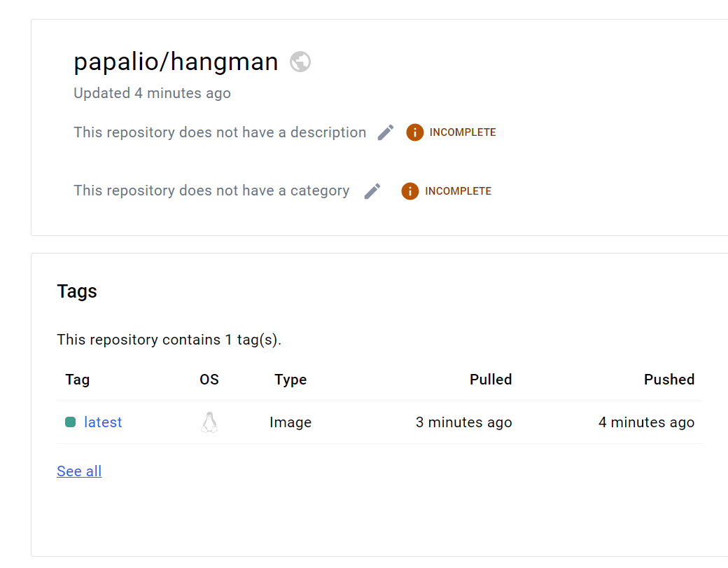Click the Linux penguin OS icon

(209, 422)
